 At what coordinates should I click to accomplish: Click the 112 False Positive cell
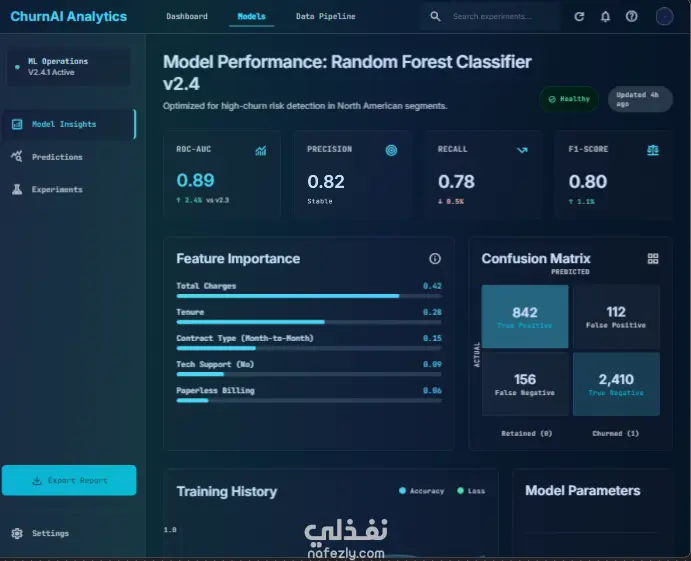pos(616,316)
